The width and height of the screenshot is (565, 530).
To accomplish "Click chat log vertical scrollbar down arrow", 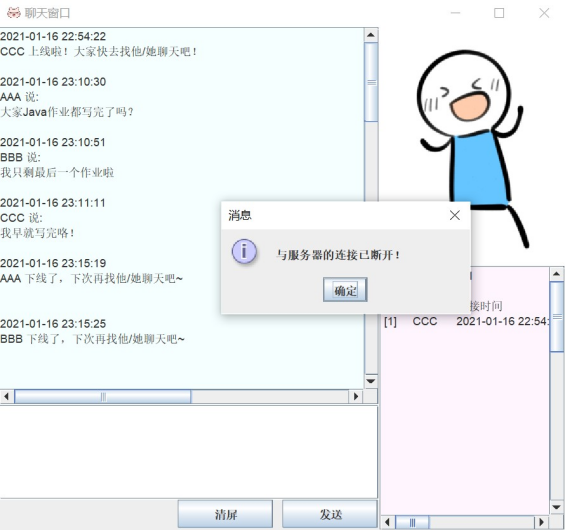I will 371,381.
